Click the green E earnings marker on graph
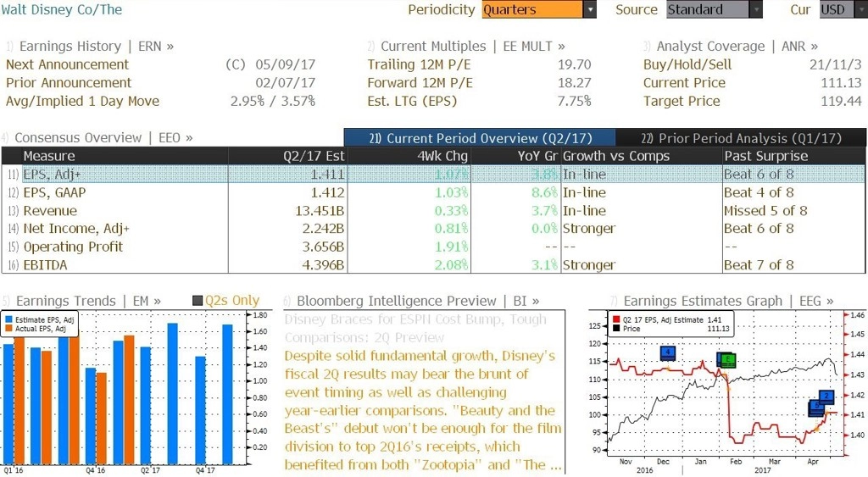This screenshot has width=868, height=477. [728, 360]
